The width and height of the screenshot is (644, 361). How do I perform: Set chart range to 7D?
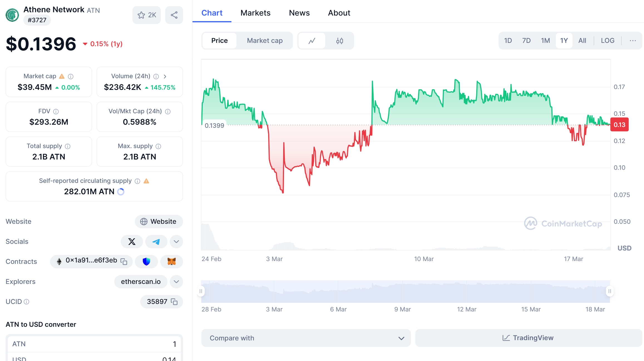tap(526, 41)
